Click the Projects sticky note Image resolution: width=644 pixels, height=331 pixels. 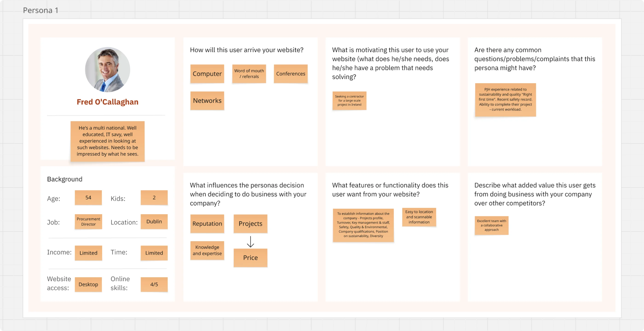[x=250, y=224]
